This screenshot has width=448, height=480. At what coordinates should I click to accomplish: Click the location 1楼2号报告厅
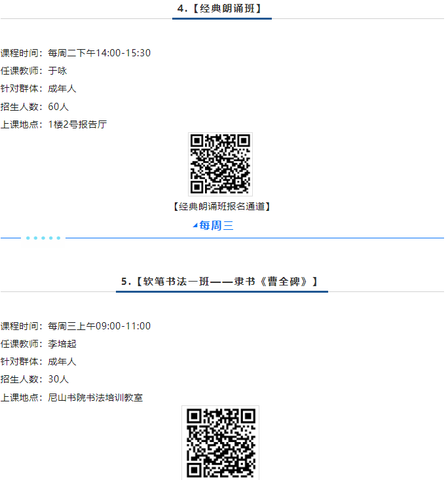pos(77,124)
